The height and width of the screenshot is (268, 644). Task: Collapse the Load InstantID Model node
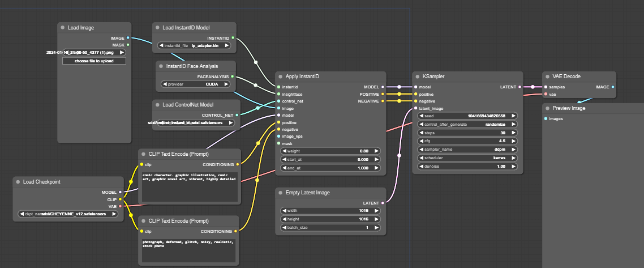pyautogui.click(x=158, y=28)
